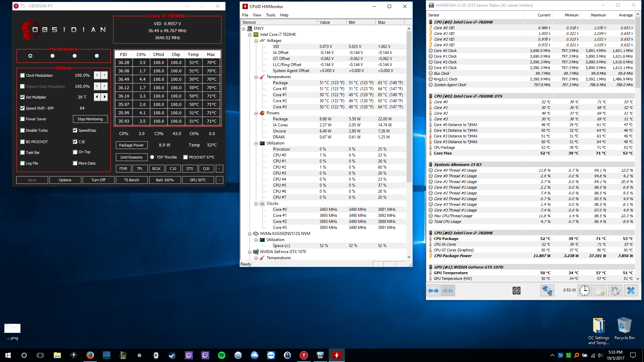644x362 pixels.
Task: Open HWMonitor Tools menu
Action: 271,15
